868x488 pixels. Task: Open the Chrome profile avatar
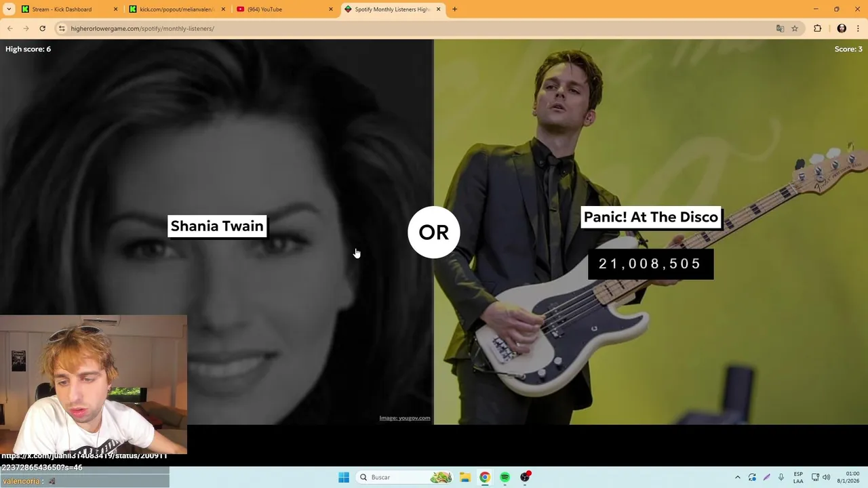pos(842,28)
